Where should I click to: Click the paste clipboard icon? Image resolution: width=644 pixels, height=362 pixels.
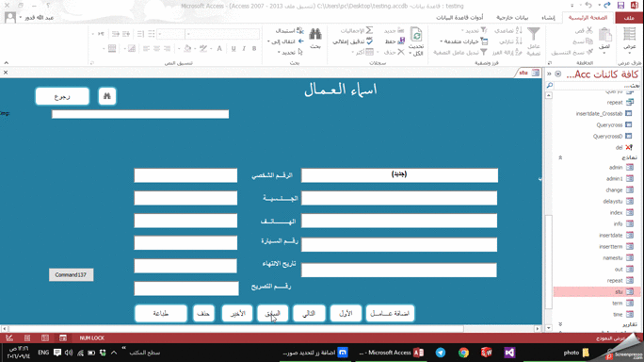coord(604,35)
